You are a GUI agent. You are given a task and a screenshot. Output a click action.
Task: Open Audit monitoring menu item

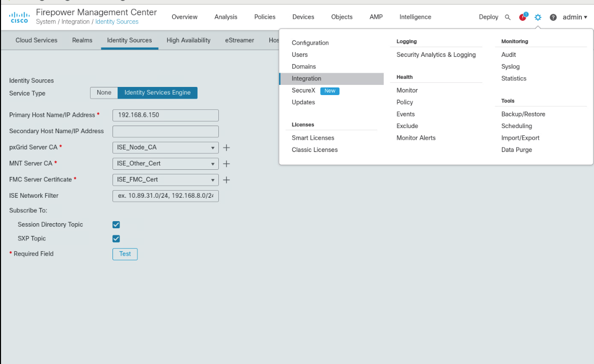pyautogui.click(x=508, y=55)
